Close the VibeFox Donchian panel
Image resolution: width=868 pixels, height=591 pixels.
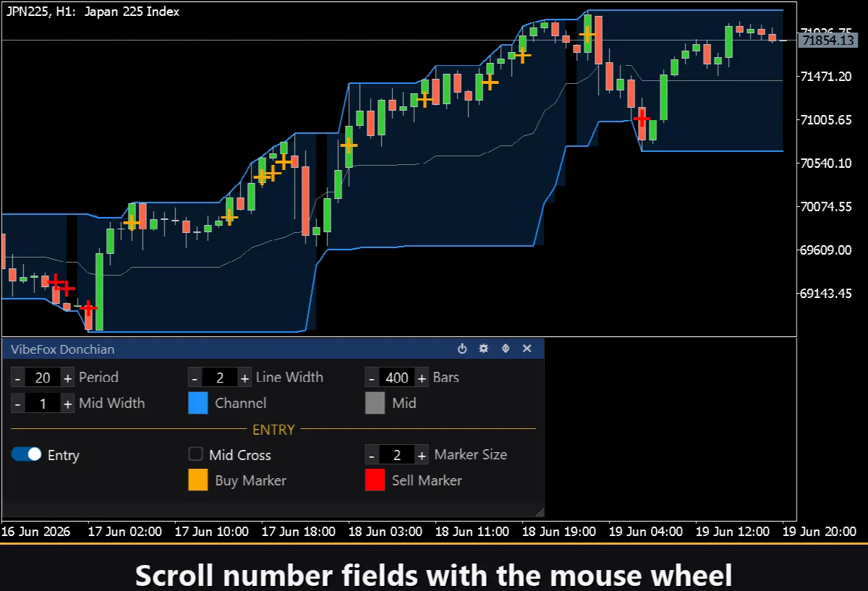tap(527, 349)
